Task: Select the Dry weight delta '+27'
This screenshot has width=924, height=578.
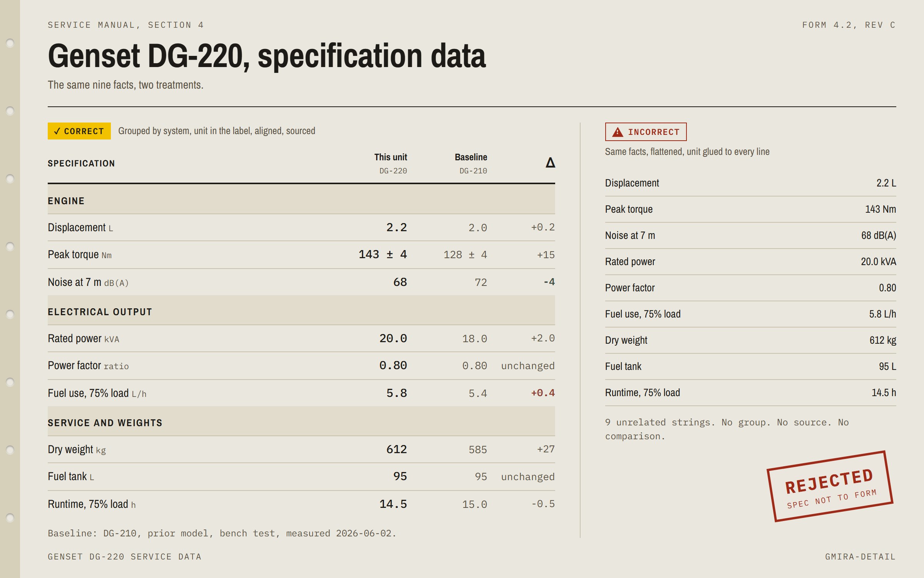Action: click(x=546, y=449)
